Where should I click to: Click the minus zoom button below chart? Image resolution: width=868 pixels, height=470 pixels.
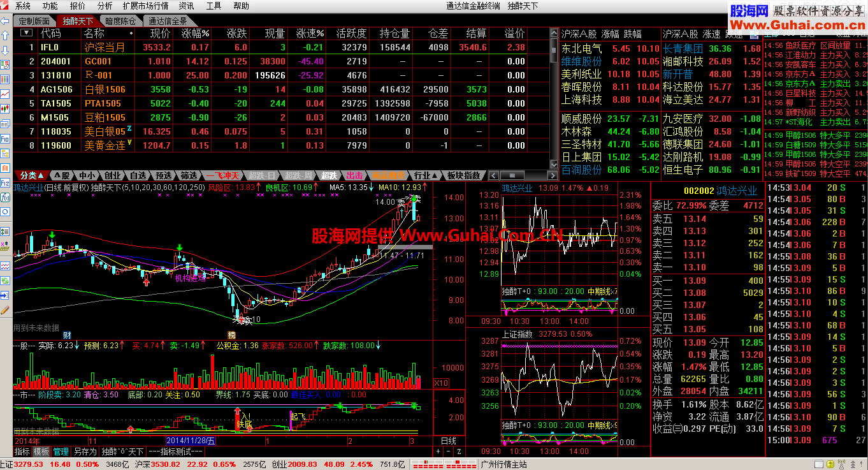pos(447,451)
